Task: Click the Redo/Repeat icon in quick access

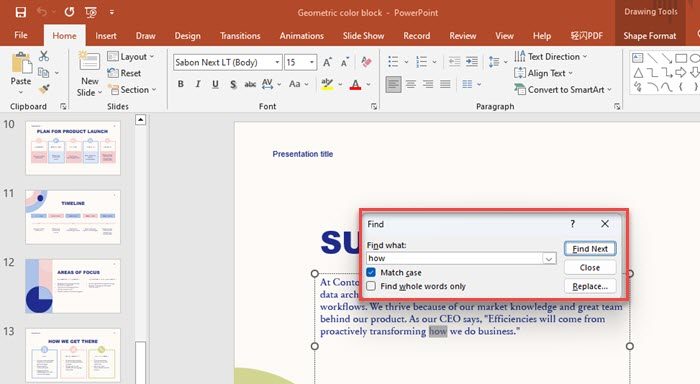Action: click(x=69, y=12)
